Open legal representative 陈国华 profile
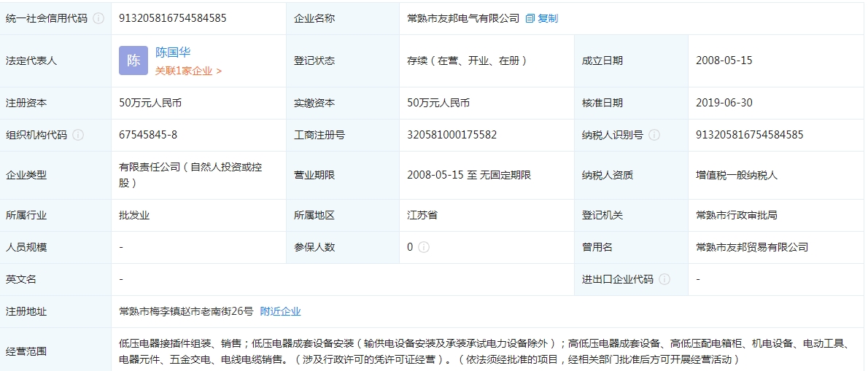 pos(173,52)
